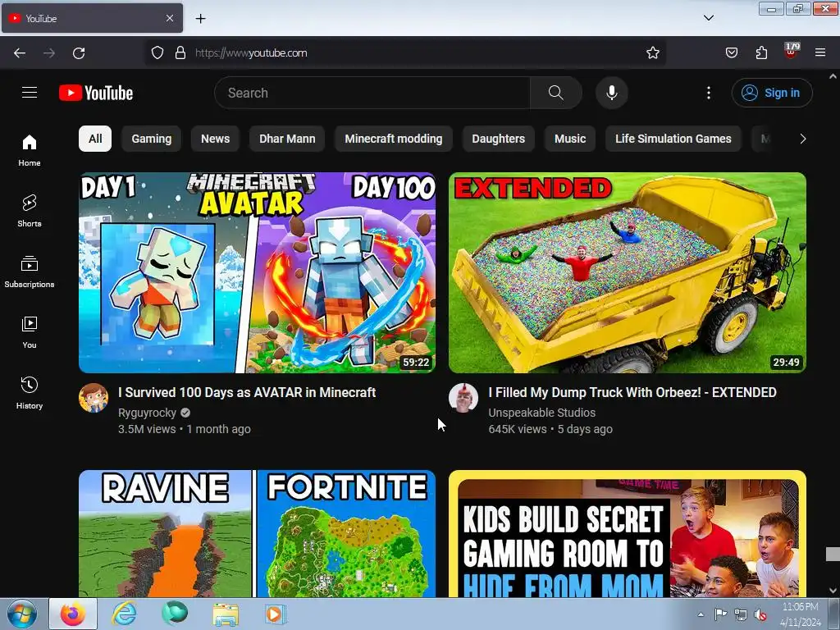The height and width of the screenshot is (630, 840).
Task: Reload the current page
Action: 79,52
